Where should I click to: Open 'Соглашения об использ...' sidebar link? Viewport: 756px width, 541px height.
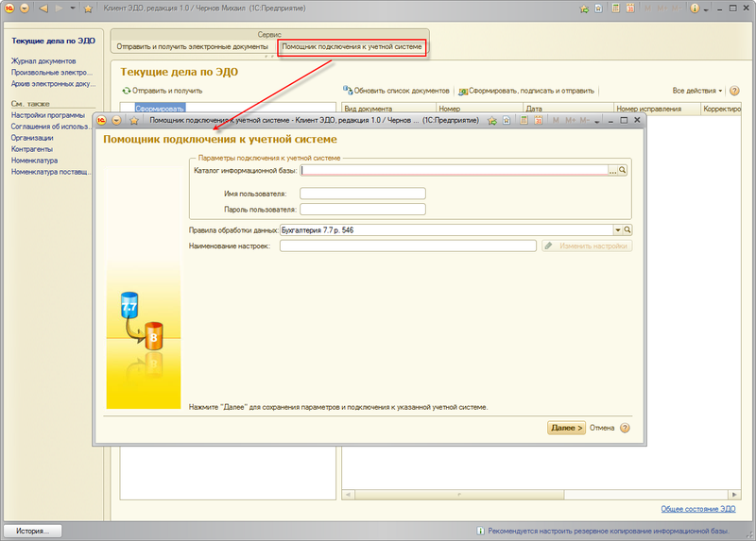pyautogui.click(x=51, y=127)
